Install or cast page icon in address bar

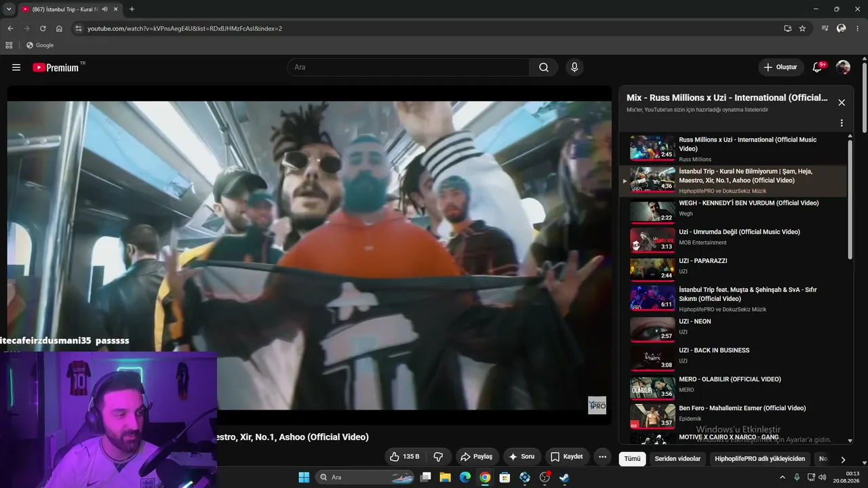[787, 28]
